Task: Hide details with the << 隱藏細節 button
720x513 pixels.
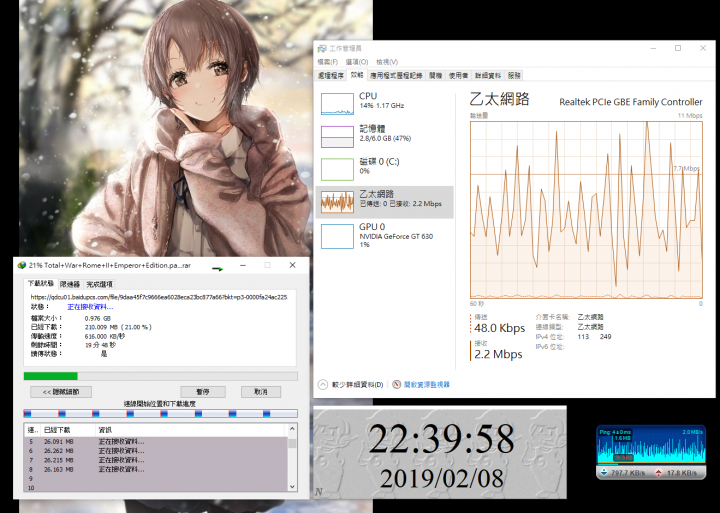Action: [61, 392]
